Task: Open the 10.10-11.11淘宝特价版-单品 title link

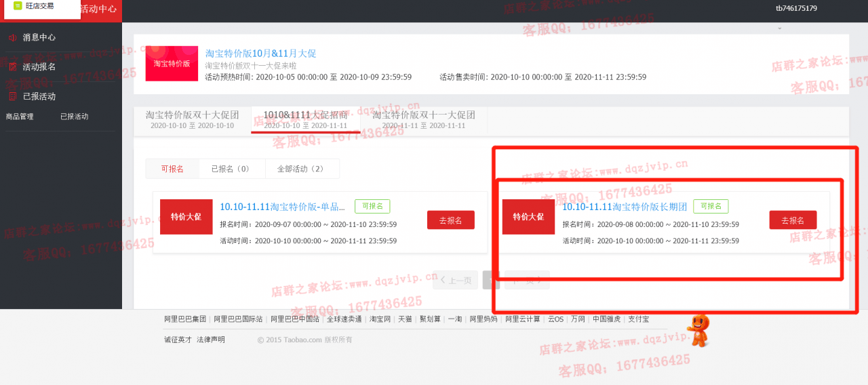Action: click(x=282, y=207)
